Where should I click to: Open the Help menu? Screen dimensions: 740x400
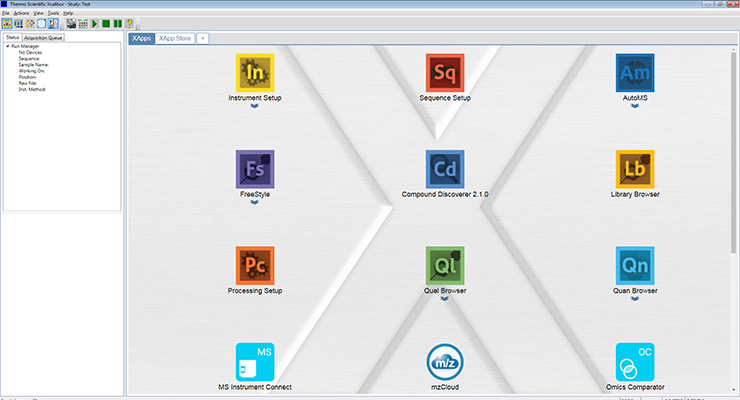click(x=68, y=13)
